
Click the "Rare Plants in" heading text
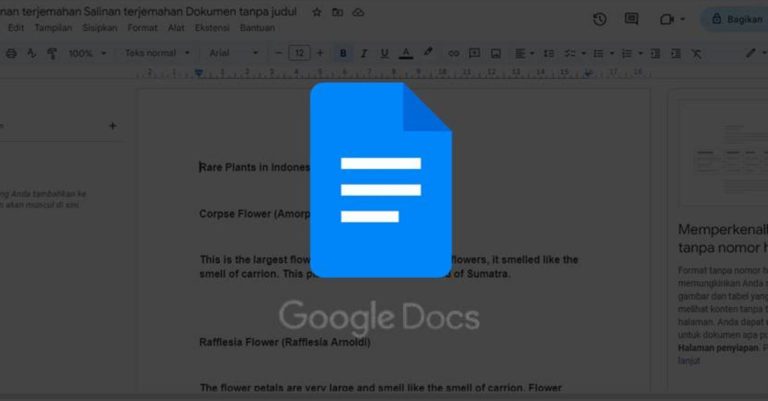coord(234,167)
